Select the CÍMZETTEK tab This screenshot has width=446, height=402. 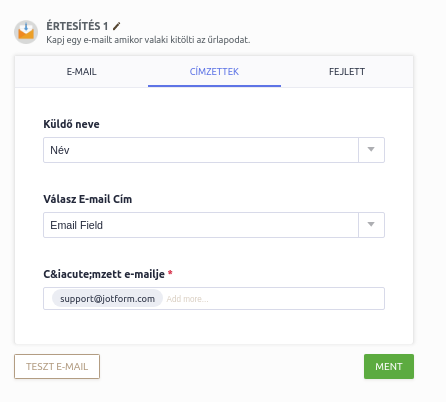coord(214,72)
